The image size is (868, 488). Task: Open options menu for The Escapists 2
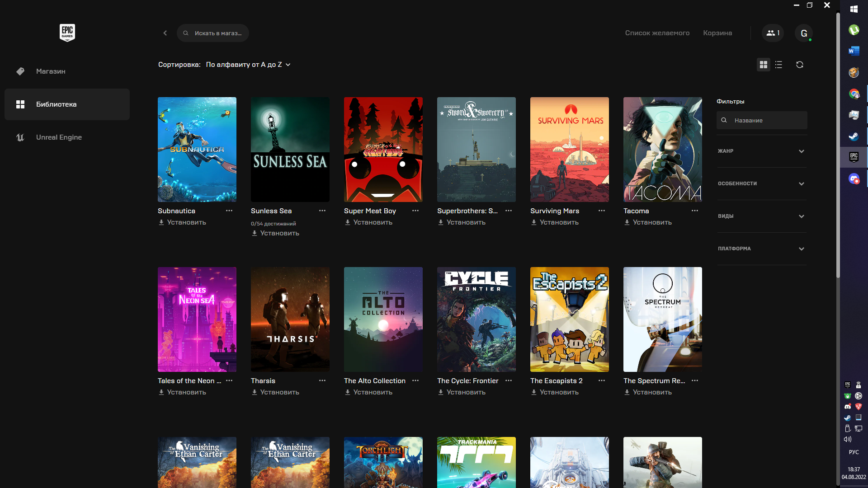click(x=602, y=381)
